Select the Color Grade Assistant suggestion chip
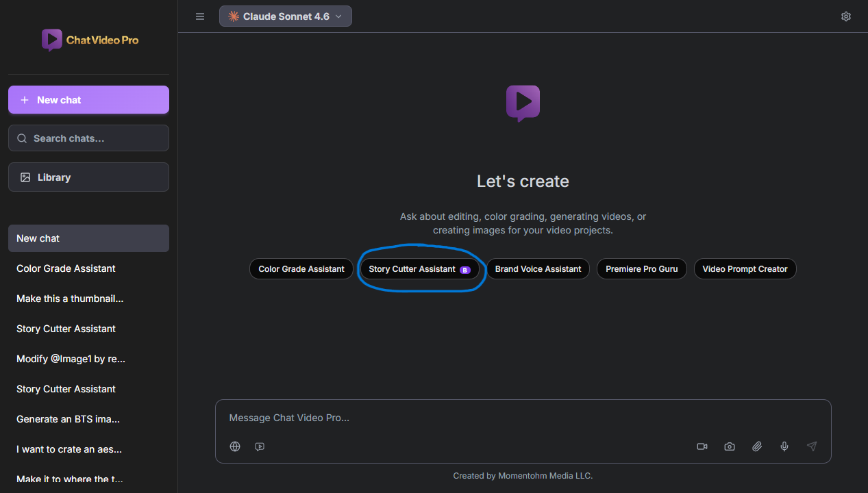 (x=301, y=269)
